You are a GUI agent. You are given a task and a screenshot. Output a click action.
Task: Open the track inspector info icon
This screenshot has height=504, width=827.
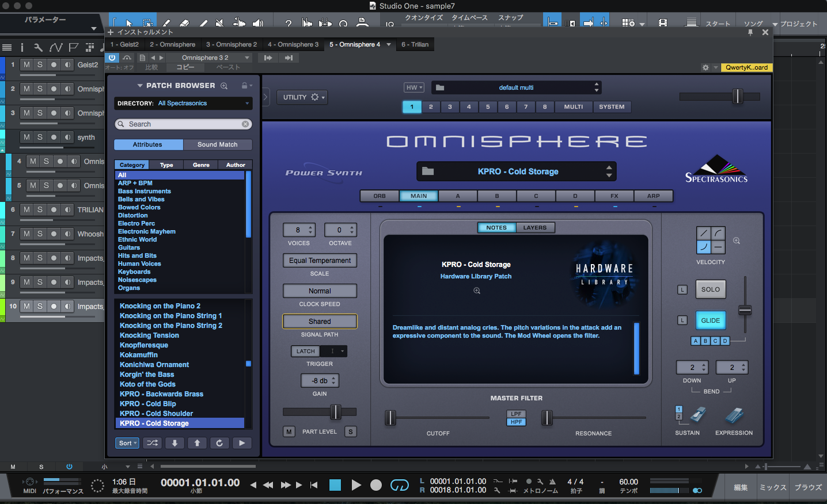[x=22, y=47]
